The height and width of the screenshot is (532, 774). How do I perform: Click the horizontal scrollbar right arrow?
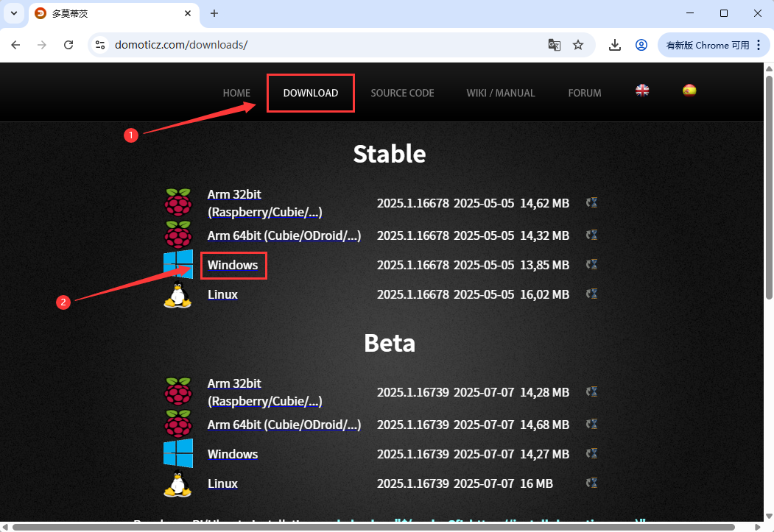(x=758, y=528)
